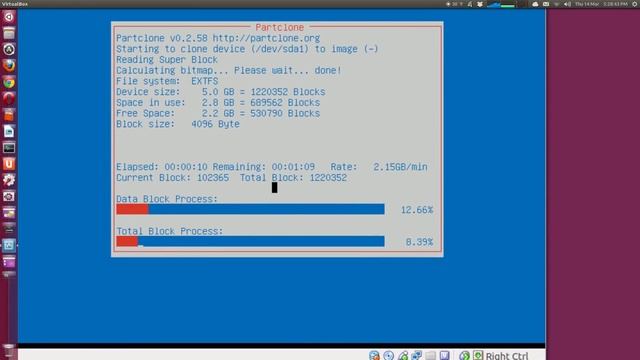Click VirtualBox network adapters status icon

point(417,356)
